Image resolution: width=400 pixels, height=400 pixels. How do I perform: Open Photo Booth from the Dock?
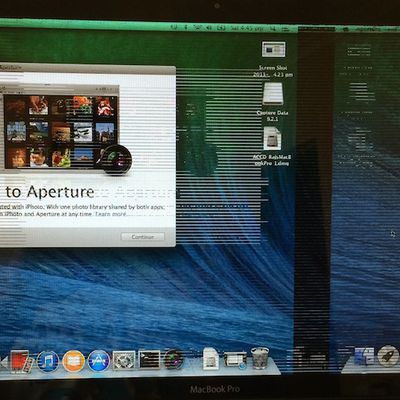pos(22,361)
